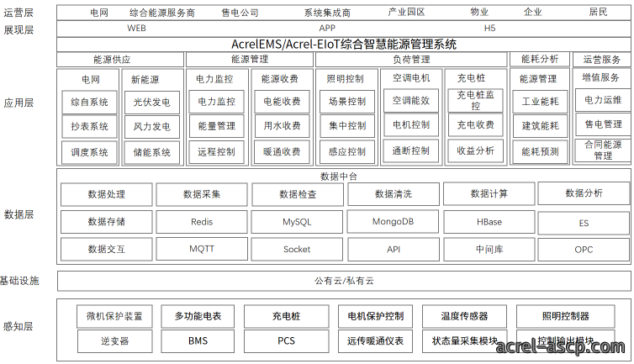
Task: Click the 调度系统 box
Action: [89, 152]
